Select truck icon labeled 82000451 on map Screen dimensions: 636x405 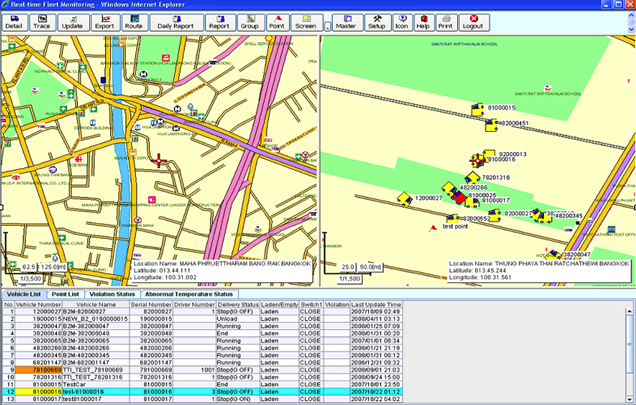coord(491,125)
